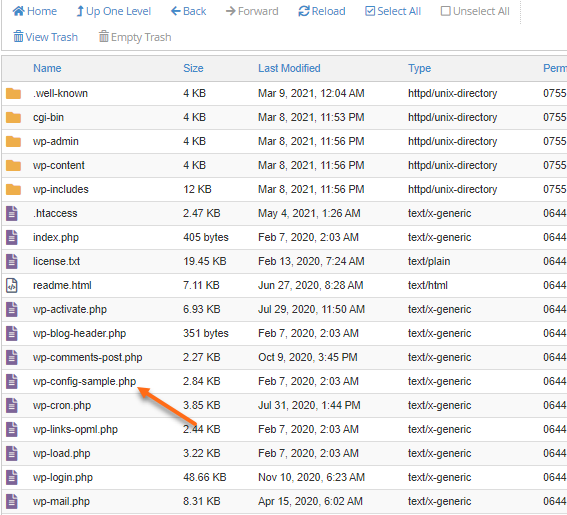Screen dimensions: 567x515
Task: Select the wp-cron.php file name
Action: [62, 405]
